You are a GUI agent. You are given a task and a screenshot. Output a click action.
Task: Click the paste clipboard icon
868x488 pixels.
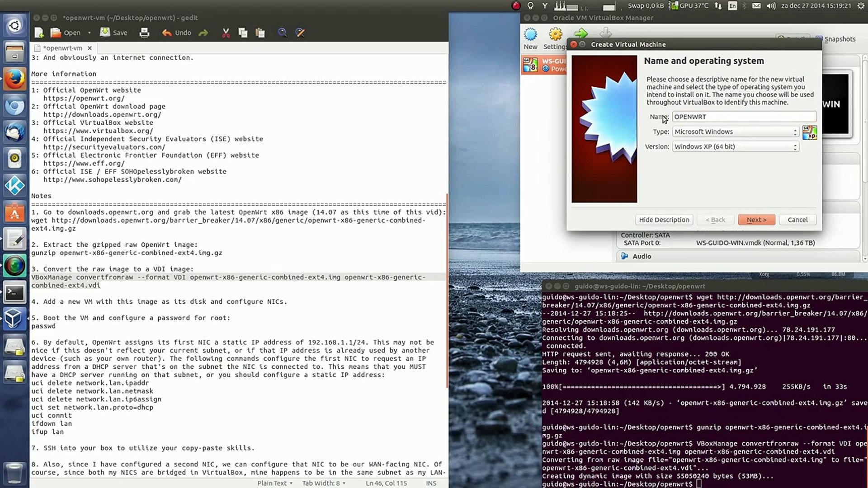click(260, 33)
